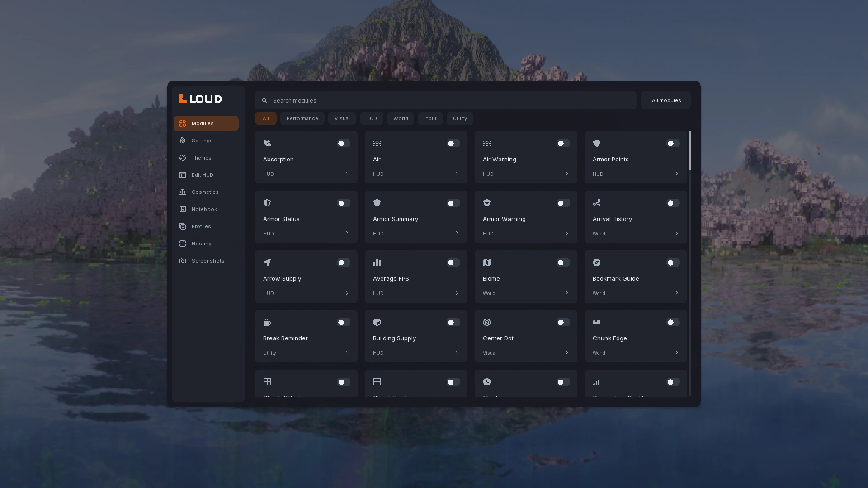The image size is (868, 488).
Task: Click the Arrival History route icon
Action: 597,203
